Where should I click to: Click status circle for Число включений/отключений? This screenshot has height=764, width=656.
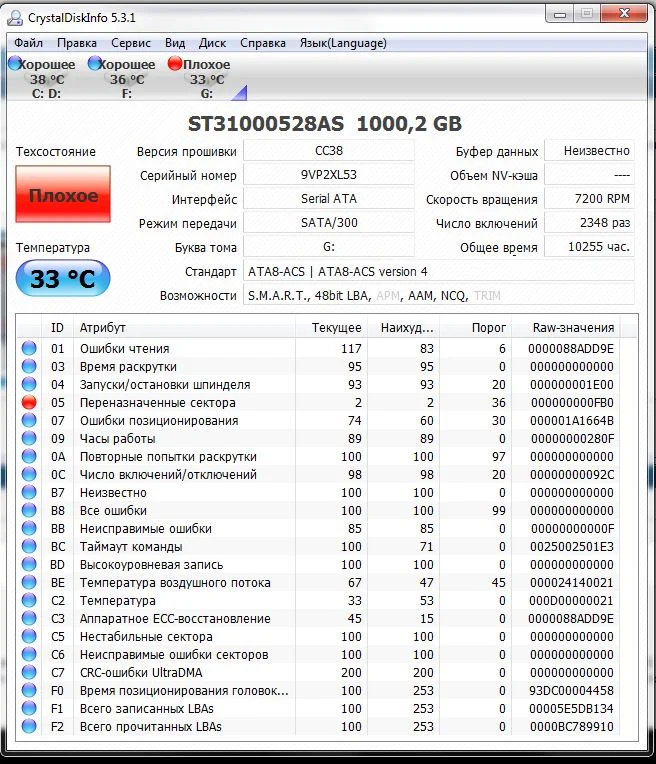tap(29, 474)
